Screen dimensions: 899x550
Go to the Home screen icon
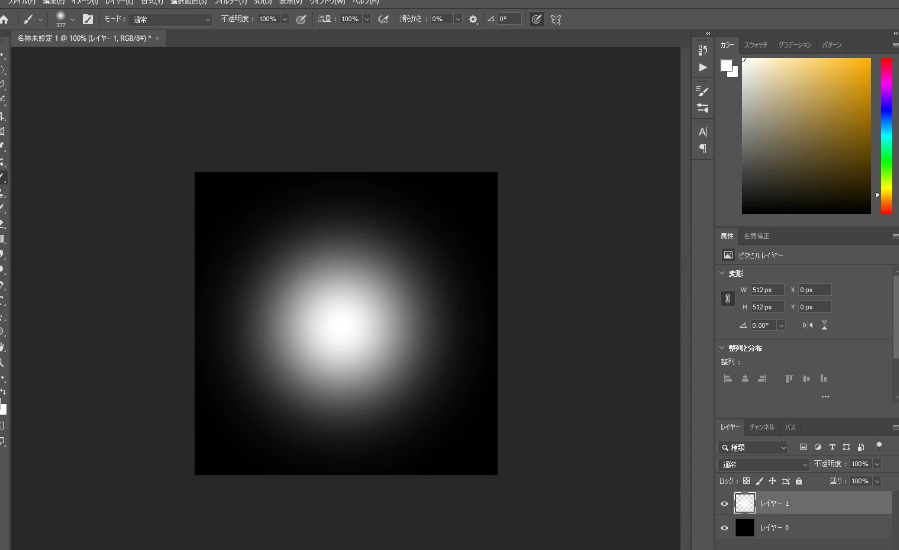click(5, 19)
